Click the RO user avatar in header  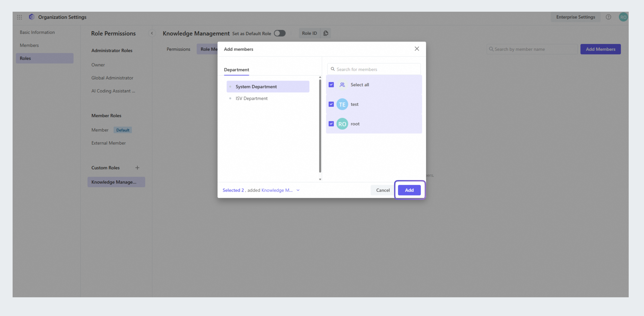[x=623, y=17]
